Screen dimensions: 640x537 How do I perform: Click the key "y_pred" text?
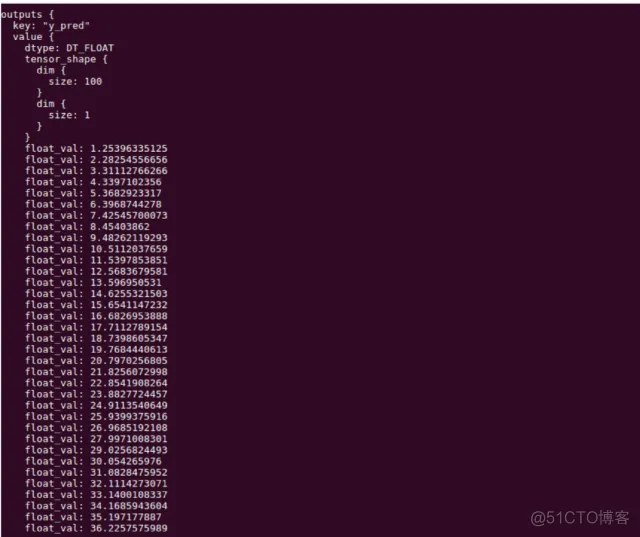pyautogui.click(x=51, y=26)
